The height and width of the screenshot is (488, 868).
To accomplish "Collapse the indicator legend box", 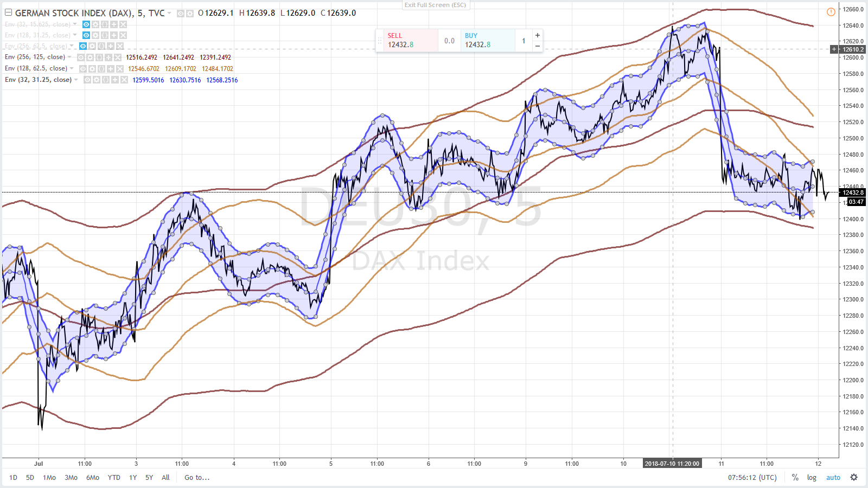I will click(8, 13).
